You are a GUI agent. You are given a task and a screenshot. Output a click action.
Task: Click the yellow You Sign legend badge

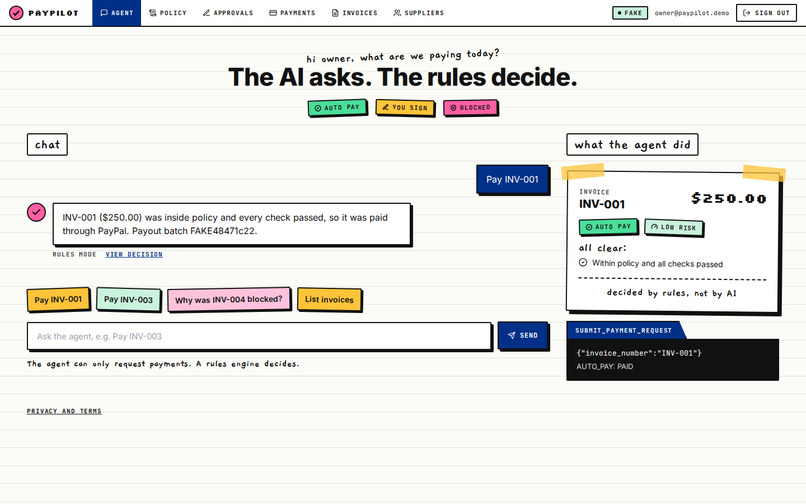coord(405,107)
